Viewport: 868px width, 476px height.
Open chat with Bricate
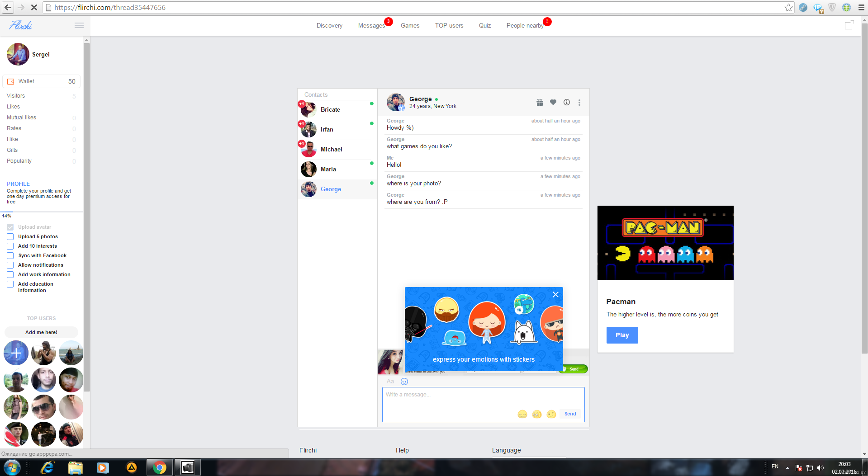click(337, 110)
